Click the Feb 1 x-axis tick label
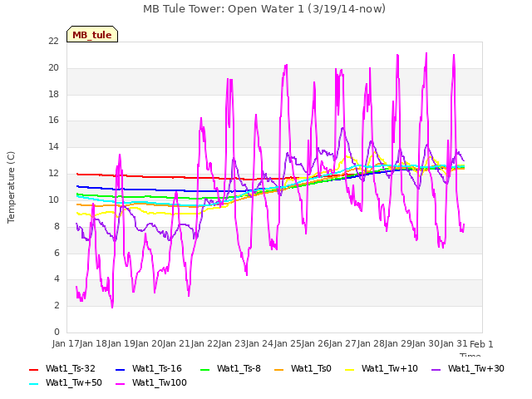The width and height of the screenshot is (532, 399). click(x=481, y=344)
